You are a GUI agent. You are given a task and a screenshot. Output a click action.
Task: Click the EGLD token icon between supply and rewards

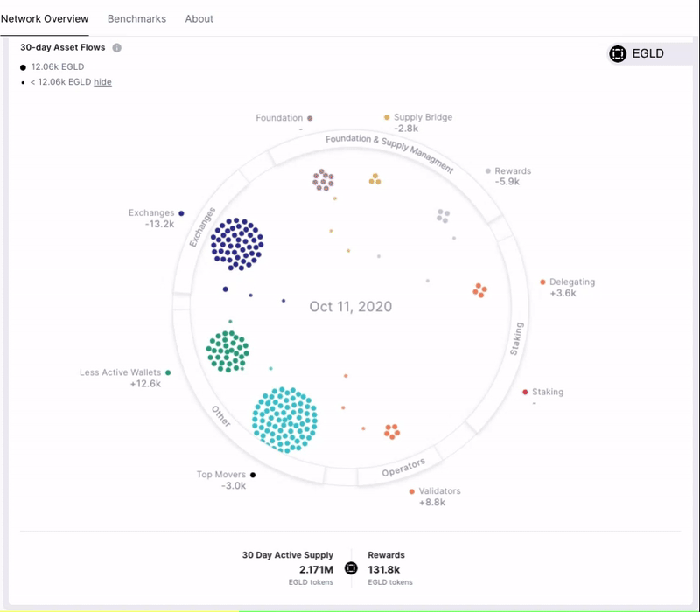click(x=351, y=567)
